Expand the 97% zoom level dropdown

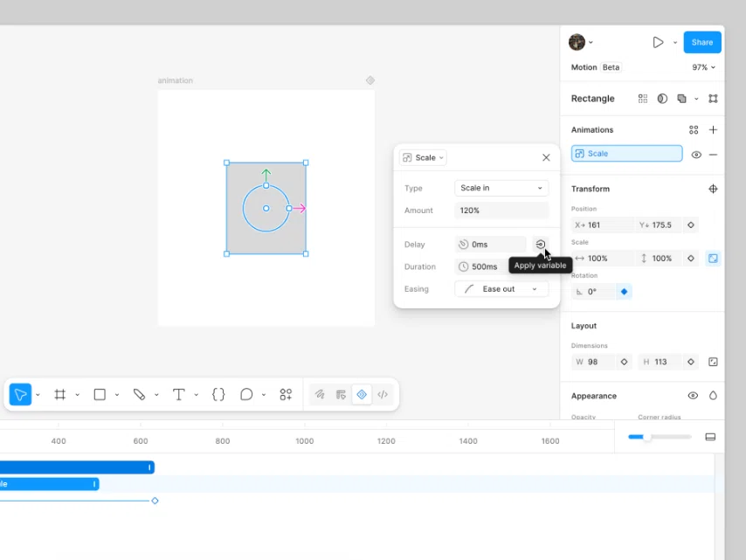(x=703, y=67)
